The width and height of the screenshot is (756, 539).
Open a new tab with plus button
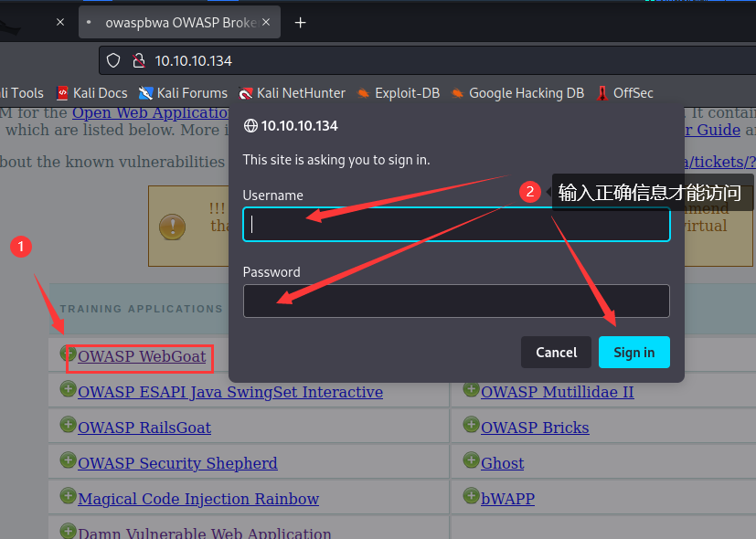[x=301, y=23]
